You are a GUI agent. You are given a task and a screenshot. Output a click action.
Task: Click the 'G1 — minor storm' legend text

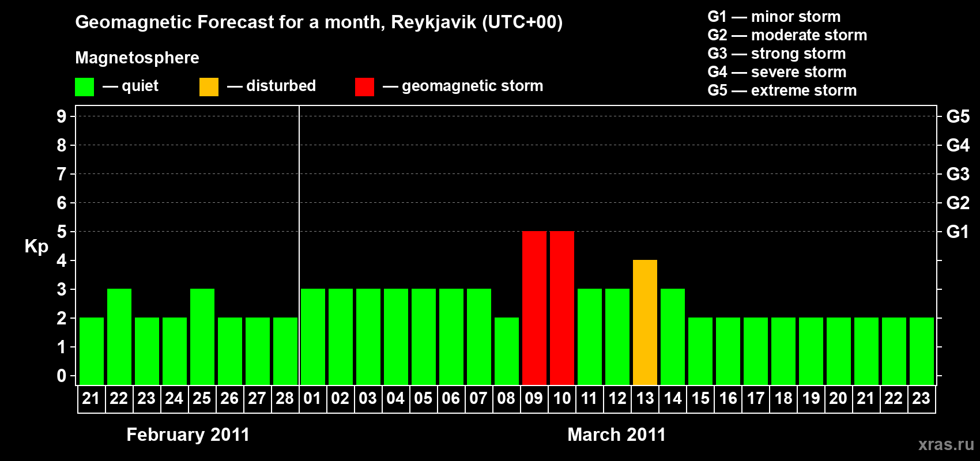[x=774, y=17]
